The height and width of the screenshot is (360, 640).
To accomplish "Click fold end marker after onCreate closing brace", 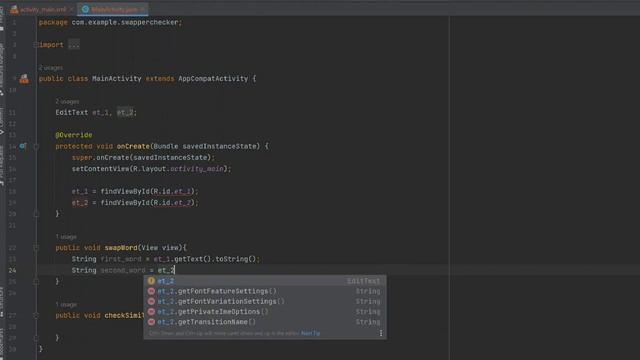I will 36,214.
